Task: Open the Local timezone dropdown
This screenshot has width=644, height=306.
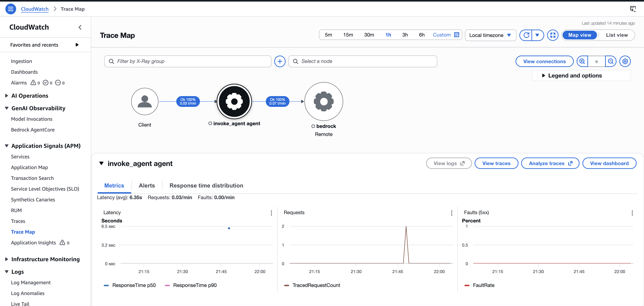Action: point(490,35)
